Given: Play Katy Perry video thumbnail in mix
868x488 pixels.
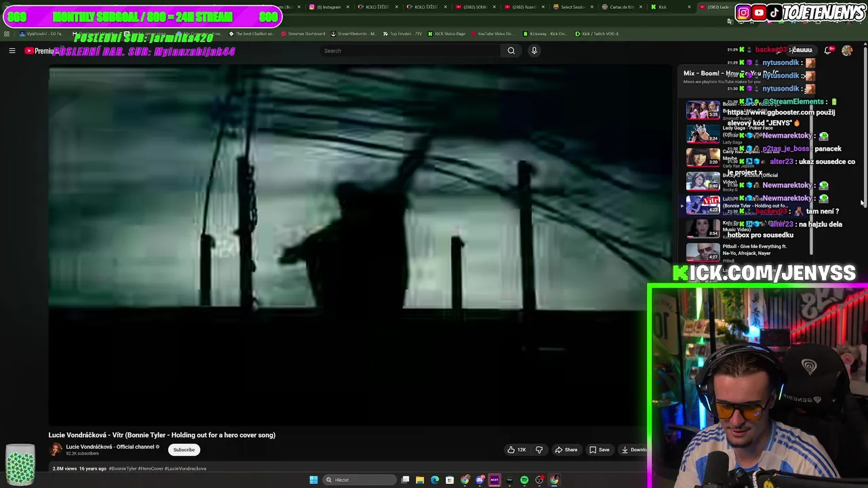Looking at the screenshot, I should [x=703, y=228].
